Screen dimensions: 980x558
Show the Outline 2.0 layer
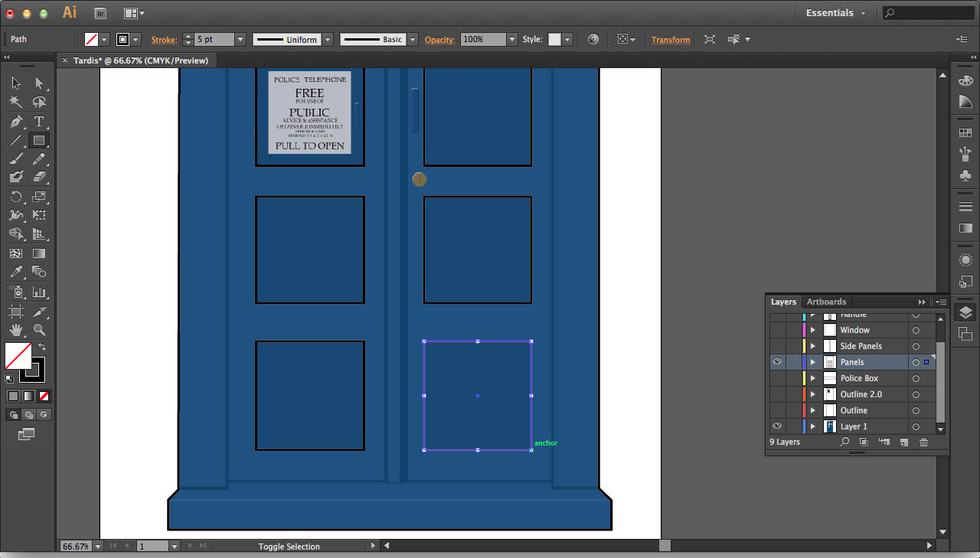pyautogui.click(x=777, y=394)
